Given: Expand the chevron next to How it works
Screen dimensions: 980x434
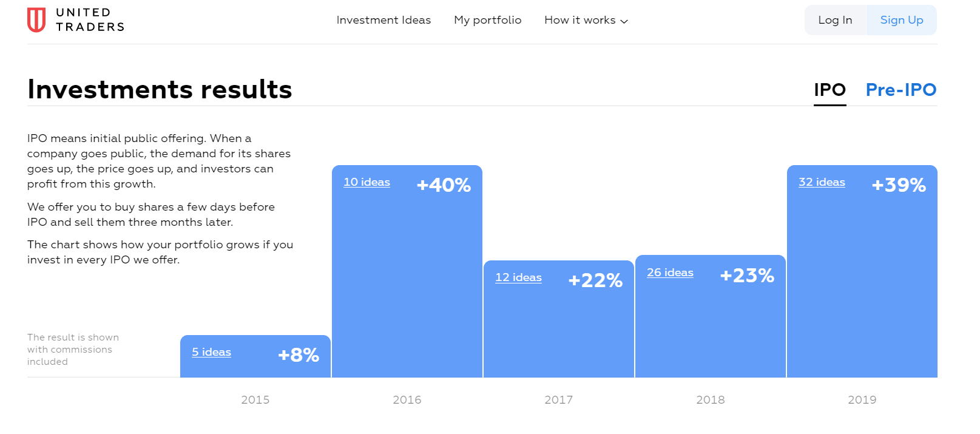Looking at the screenshot, I should tap(624, 21).
